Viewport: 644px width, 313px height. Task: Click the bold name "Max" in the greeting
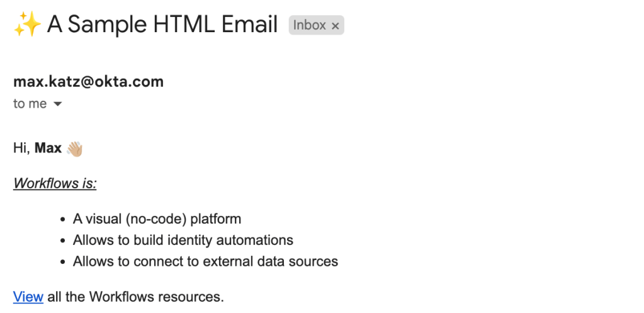pyautogui.click(x=48, y=149)
